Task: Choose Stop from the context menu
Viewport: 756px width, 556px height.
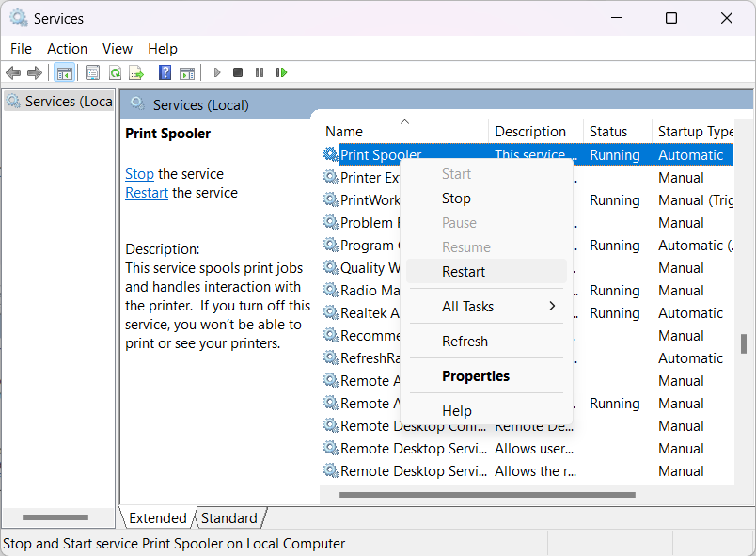Action: pyautogui.click(x=486, y=199)
